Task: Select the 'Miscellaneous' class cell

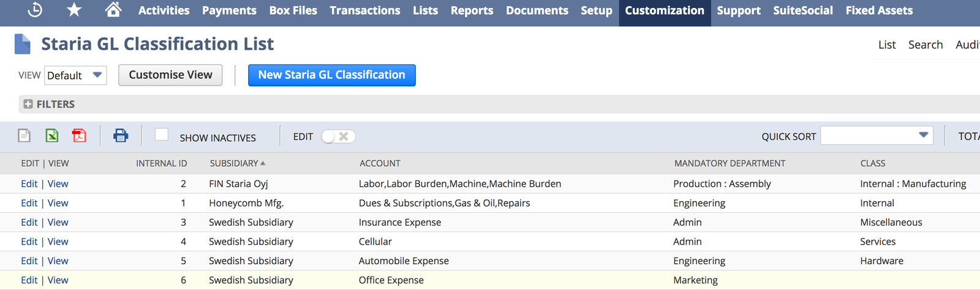Action: 891,222
